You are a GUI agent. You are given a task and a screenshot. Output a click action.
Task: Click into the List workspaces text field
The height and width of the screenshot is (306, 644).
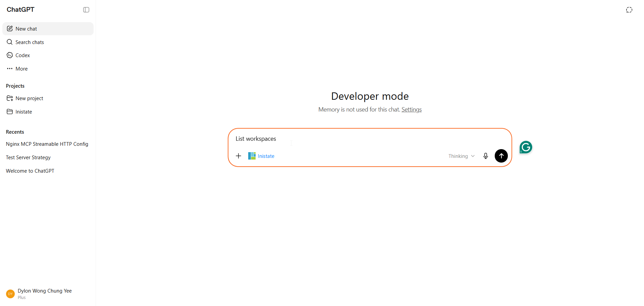coord(370,139)
